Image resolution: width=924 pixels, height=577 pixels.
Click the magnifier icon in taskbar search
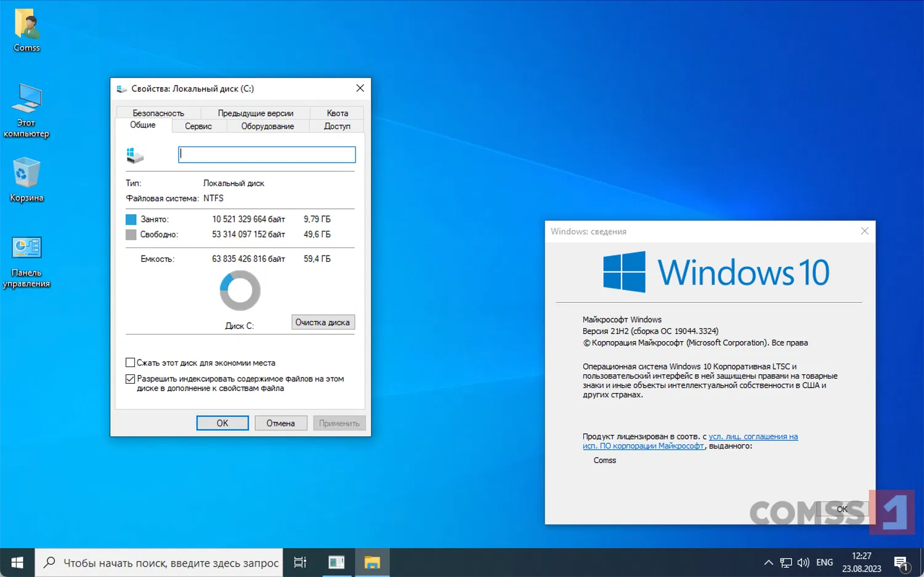49,562
